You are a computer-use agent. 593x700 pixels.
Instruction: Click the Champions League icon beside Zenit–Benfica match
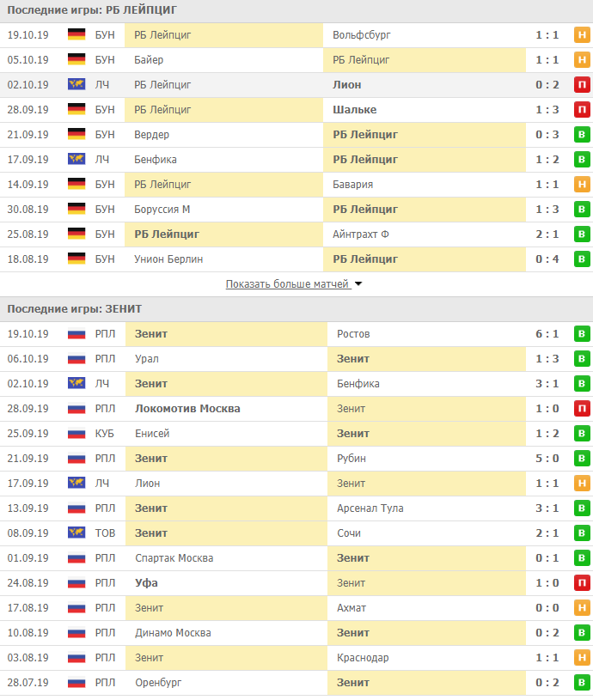76,384
